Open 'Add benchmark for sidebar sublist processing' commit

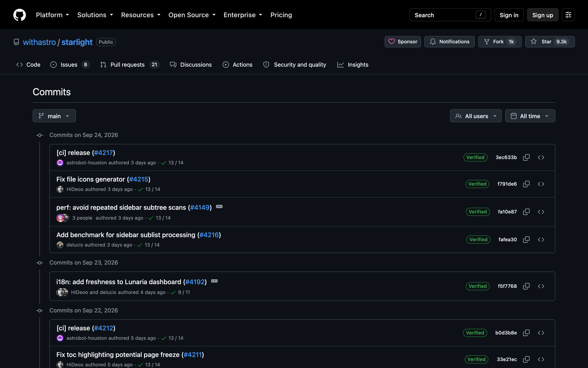tap(126, 235)
